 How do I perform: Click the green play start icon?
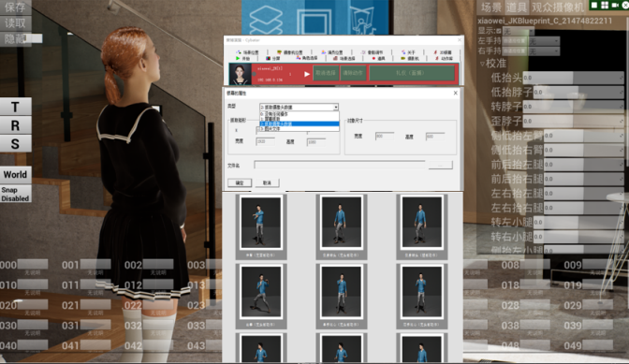pyautogui.click(x=238, y=59)
